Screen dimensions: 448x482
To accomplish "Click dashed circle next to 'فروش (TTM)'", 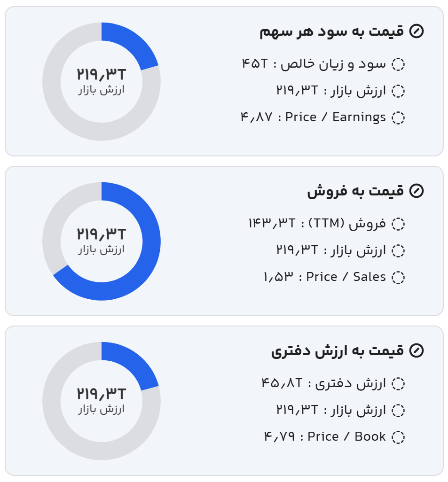I will [x=398, y=224].
